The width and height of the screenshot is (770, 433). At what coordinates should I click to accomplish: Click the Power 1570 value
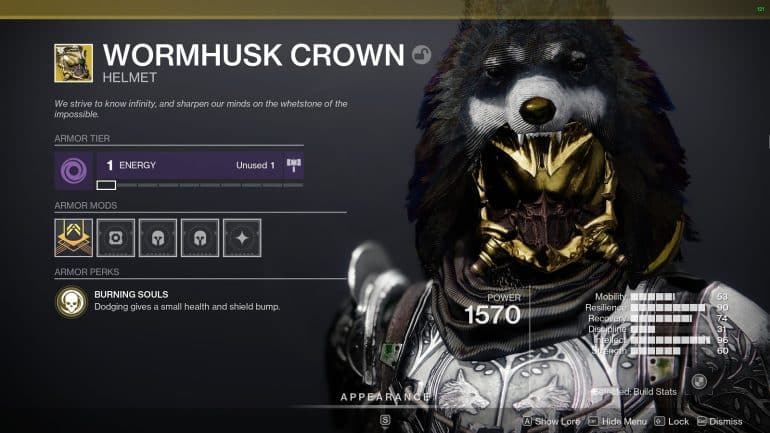tap(492, 315)
